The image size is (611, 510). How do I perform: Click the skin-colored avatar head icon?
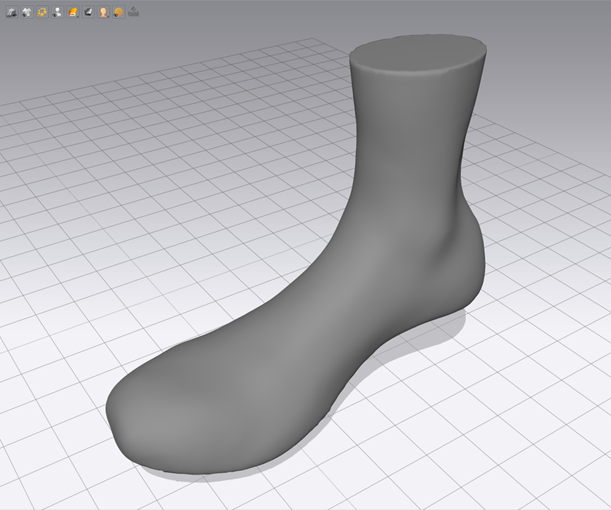point(103,12)
